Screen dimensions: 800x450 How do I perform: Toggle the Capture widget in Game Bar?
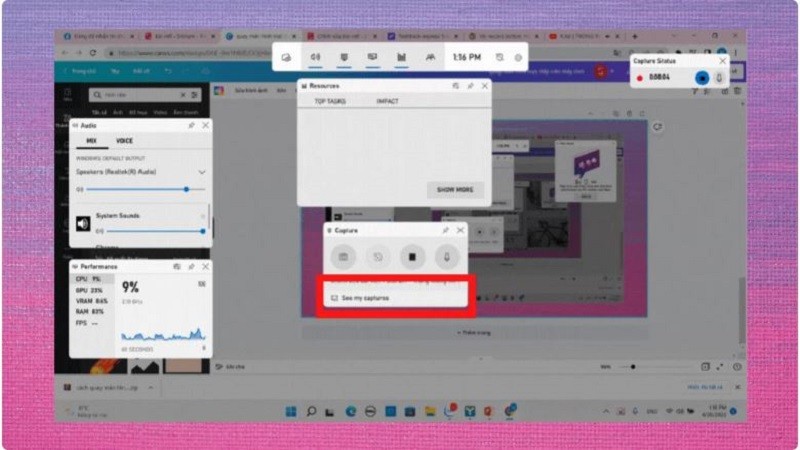pos(345,58)
